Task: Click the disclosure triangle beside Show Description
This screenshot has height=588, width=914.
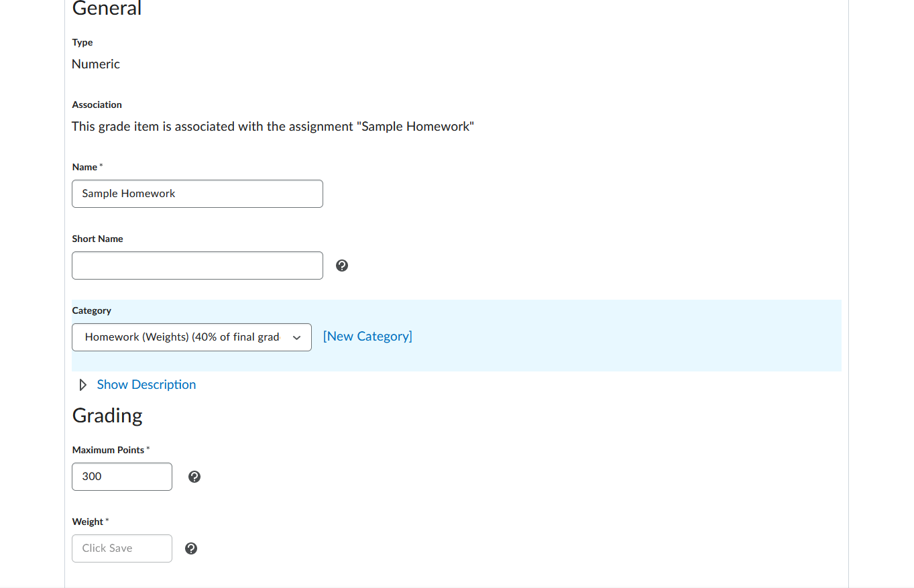Action: tap(82, 384)
